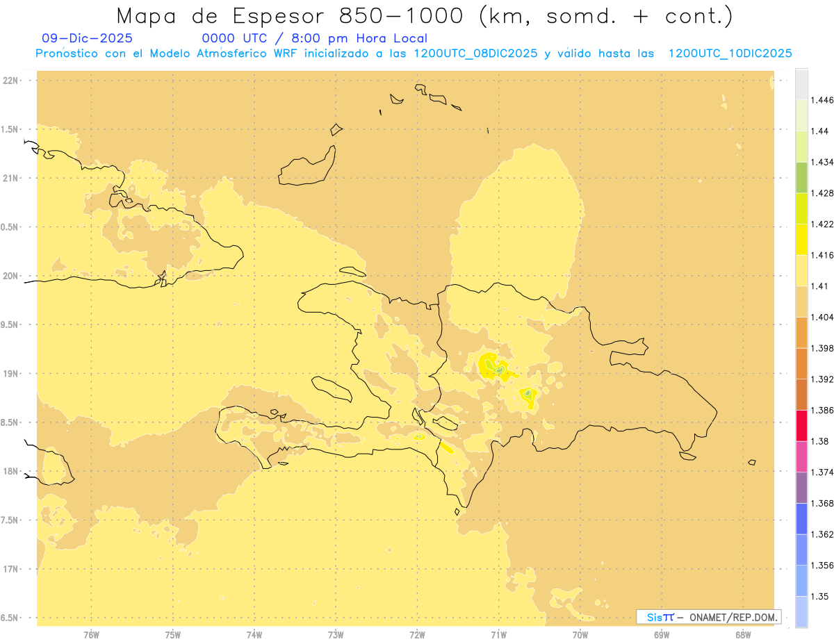Click the "18N" latitude label
Viewport: 834px width, 644px height.
click(x=11, y=471)
